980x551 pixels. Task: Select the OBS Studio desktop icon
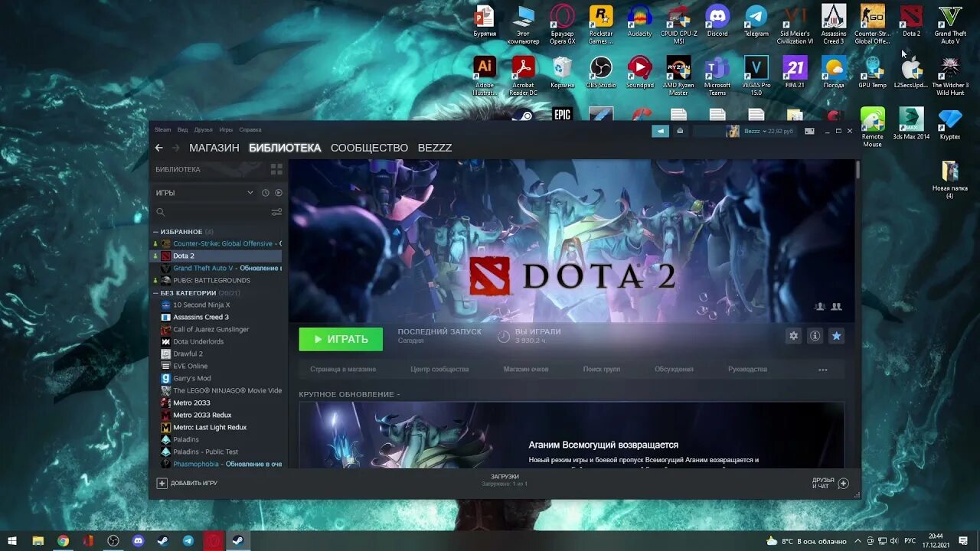pos(601,73)
